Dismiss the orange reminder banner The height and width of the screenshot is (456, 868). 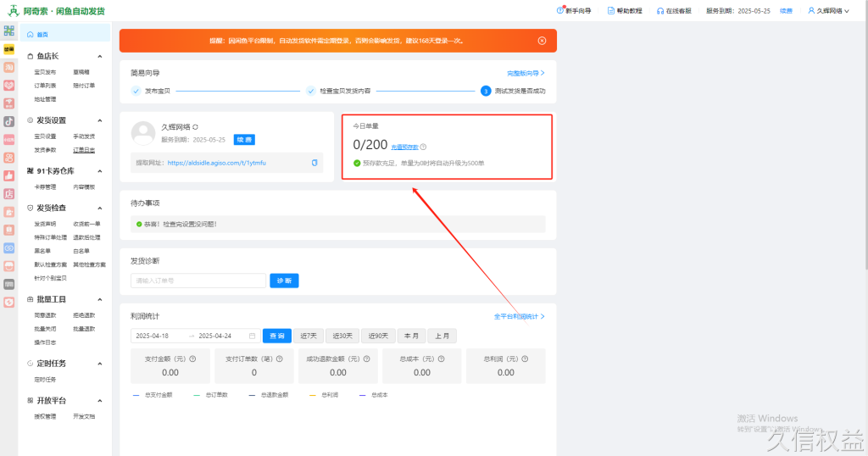click(x=542, y=41)
